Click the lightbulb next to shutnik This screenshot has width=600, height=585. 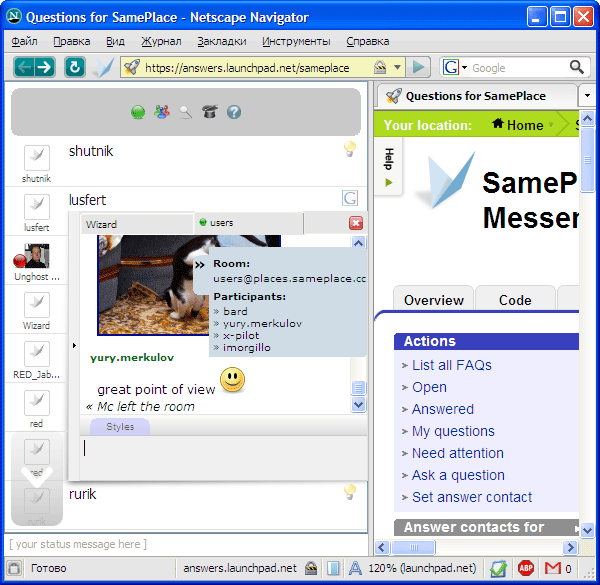(x=350, y=149)
